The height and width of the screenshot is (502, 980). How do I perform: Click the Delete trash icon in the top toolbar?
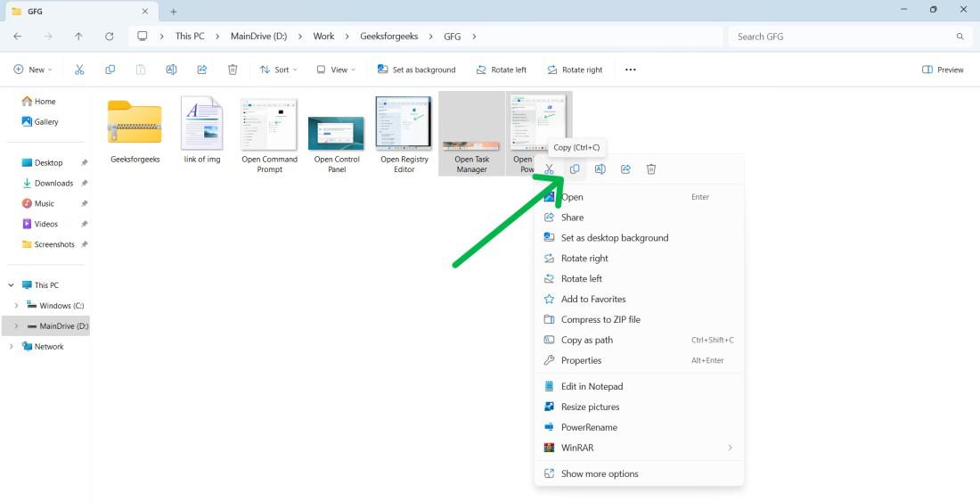[233, 70]
